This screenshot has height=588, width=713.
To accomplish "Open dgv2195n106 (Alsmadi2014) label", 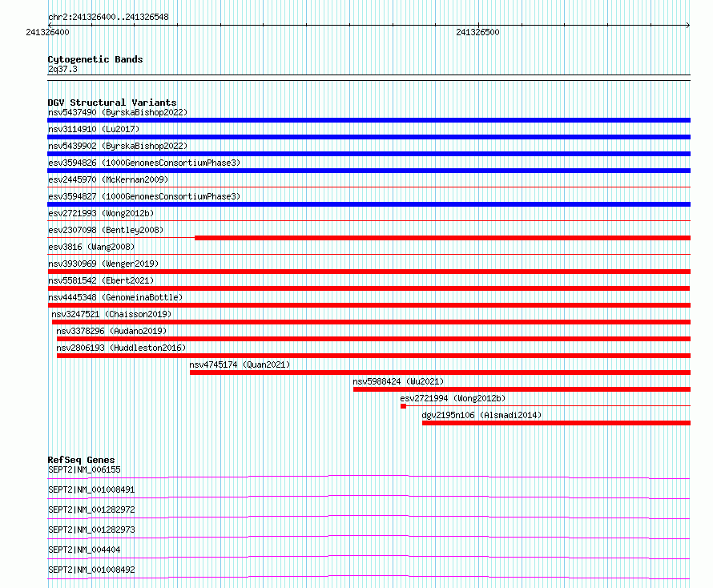I will 481,415.
